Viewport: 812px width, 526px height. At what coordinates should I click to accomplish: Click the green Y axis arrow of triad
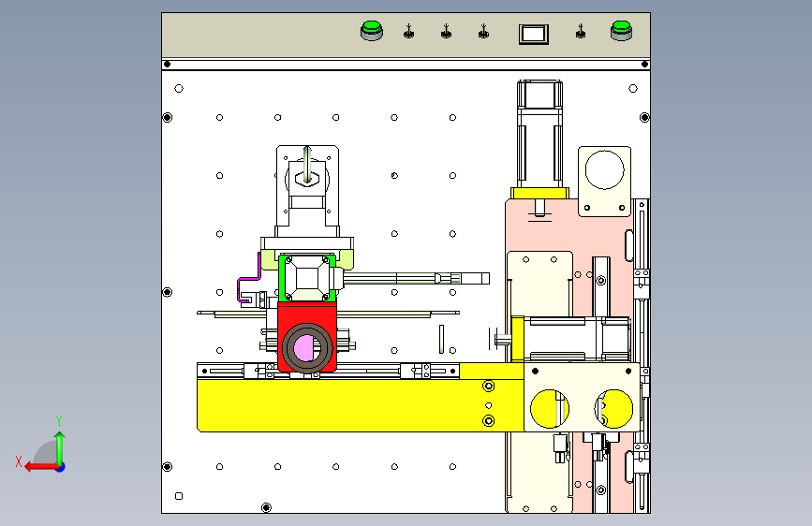[60, 447]
